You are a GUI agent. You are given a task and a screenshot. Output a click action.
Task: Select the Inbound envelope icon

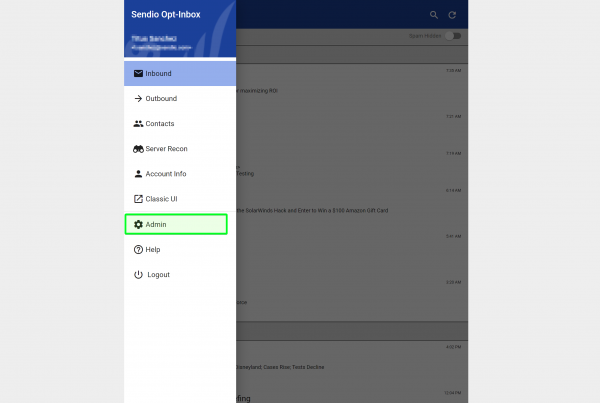(138, 73)
